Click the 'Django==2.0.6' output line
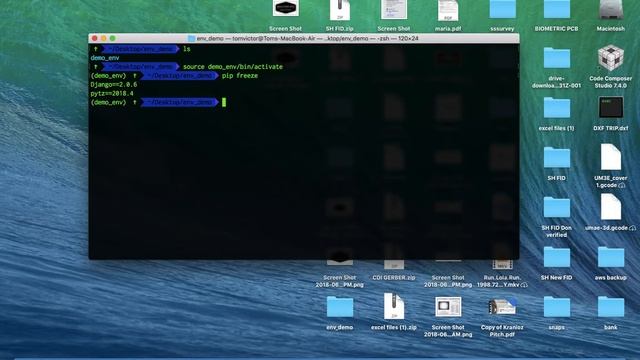Image resolution: width=640 pixels, height=360 pixels. point(114,84)
